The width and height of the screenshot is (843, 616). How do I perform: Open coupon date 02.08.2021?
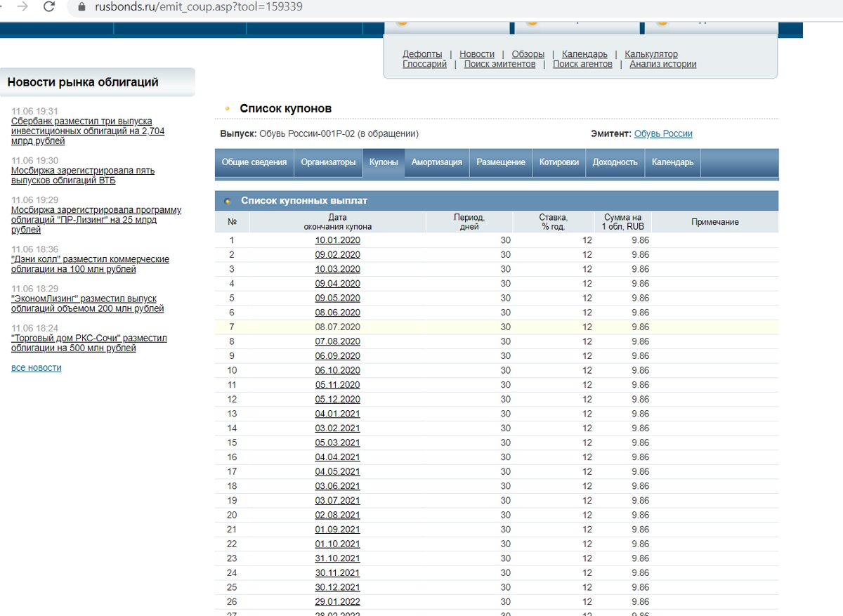point(337,515)
